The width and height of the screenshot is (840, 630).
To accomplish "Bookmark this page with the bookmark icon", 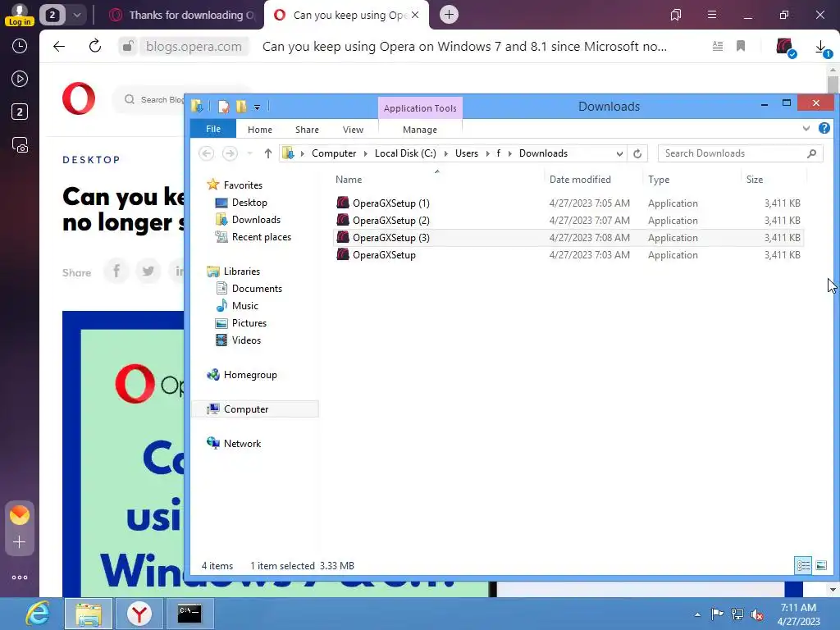I will click(741, 47).
